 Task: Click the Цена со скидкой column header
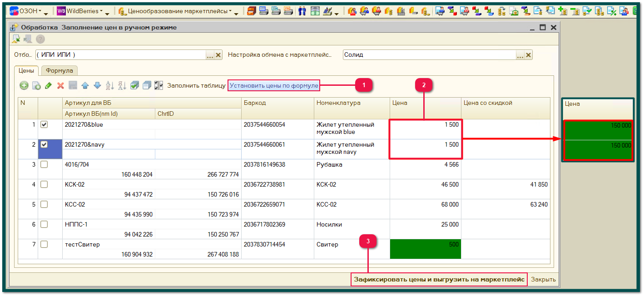tap(505, 108)
